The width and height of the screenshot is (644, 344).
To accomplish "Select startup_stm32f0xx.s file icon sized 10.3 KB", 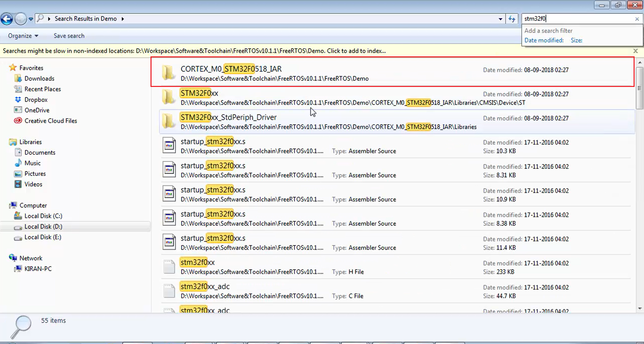I will [169, 145].
